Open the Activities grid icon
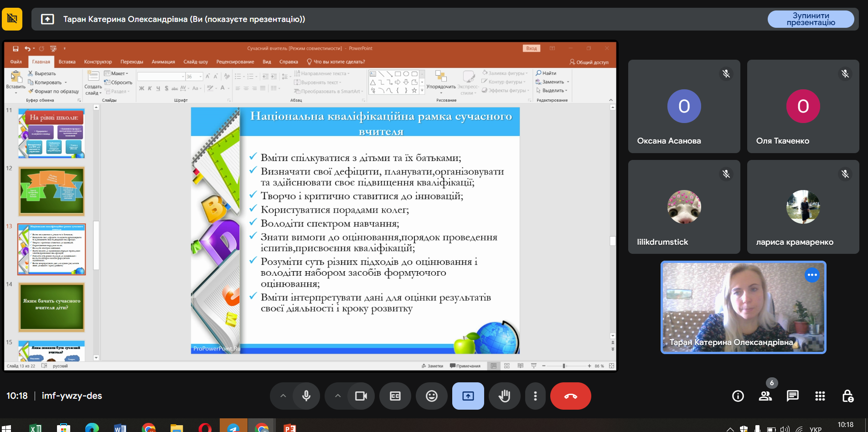 coord(820,396)
